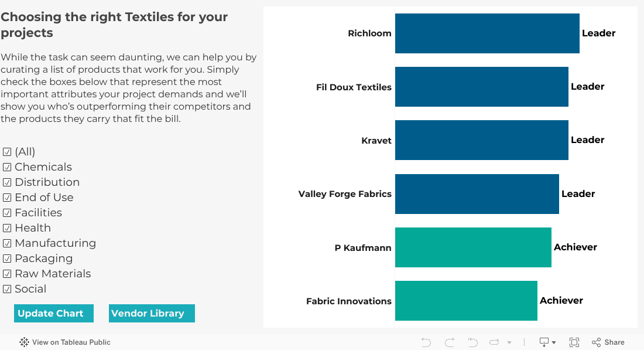The height and width of the screenshot is (350, 644).
Task: Click the Refresh data icon
Action: click(494, 342)
